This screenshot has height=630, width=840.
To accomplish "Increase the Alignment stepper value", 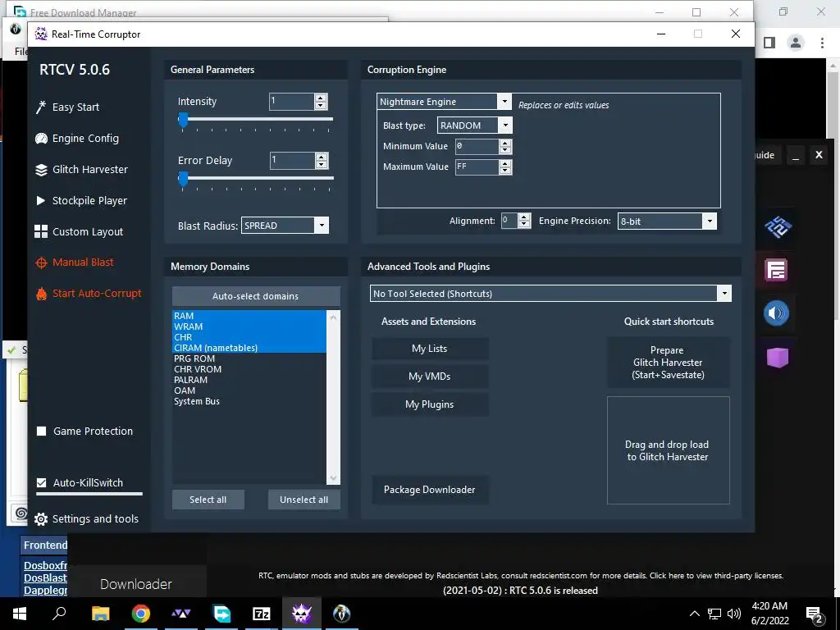I will pos(524,217).
